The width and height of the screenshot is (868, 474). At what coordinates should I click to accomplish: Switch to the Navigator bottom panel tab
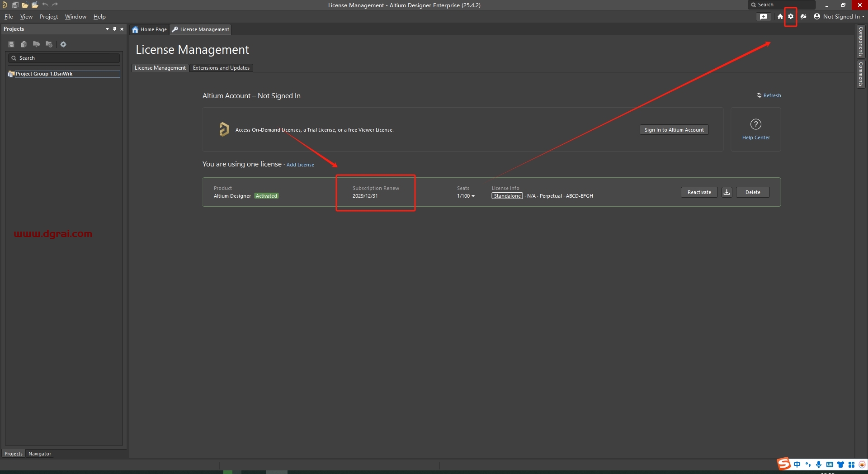click(x=40, y=454)
